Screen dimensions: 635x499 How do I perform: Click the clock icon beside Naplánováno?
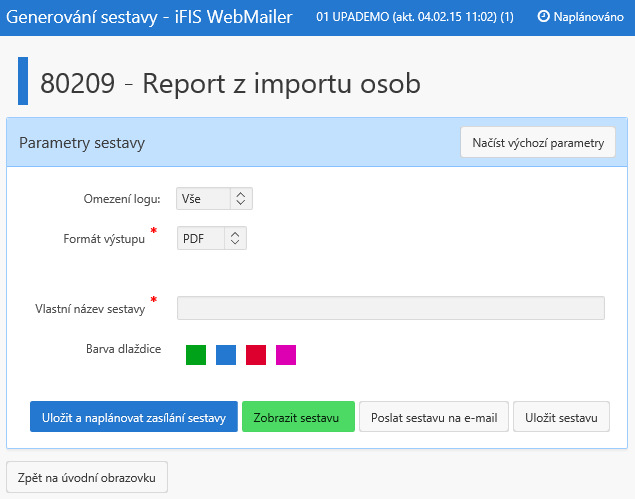(x=543, y=16)
